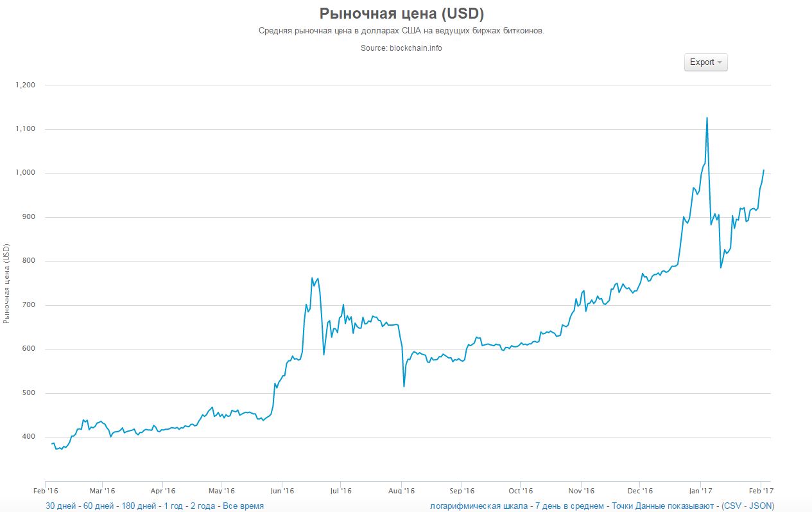Click the Export dropdown arrow caret
Viewport: 812px width, 512px height.
point(720,63)
